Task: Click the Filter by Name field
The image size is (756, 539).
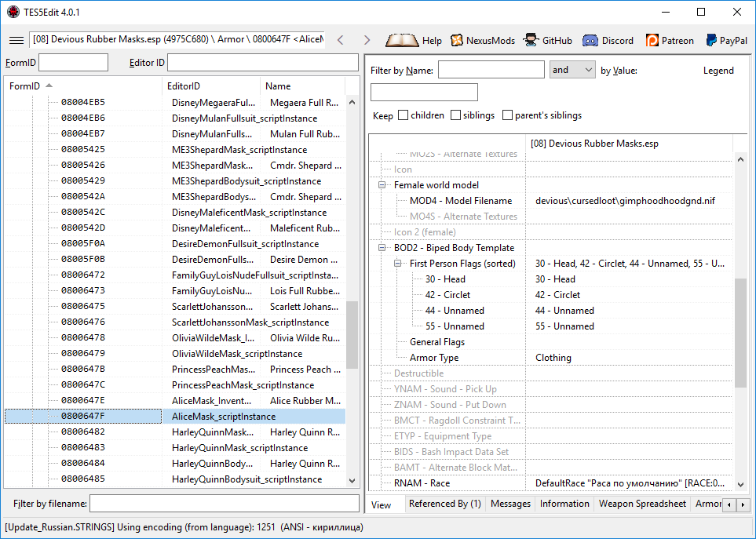Action: (x=491, y=70)
